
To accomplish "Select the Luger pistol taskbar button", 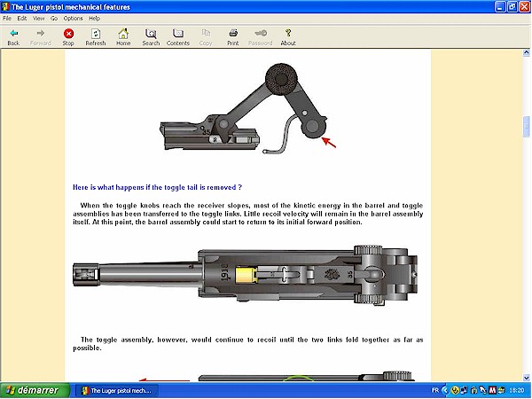I will coord(116,390).
